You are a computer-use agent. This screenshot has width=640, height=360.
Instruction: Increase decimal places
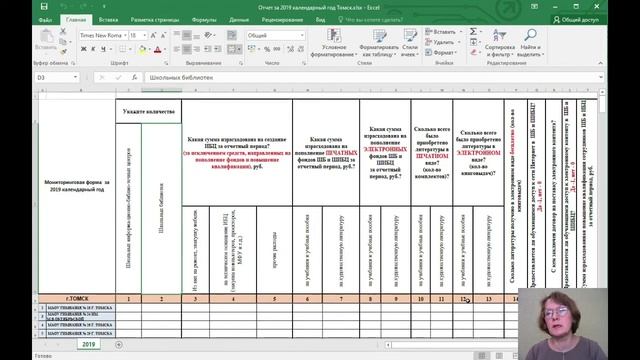point(290,49)
